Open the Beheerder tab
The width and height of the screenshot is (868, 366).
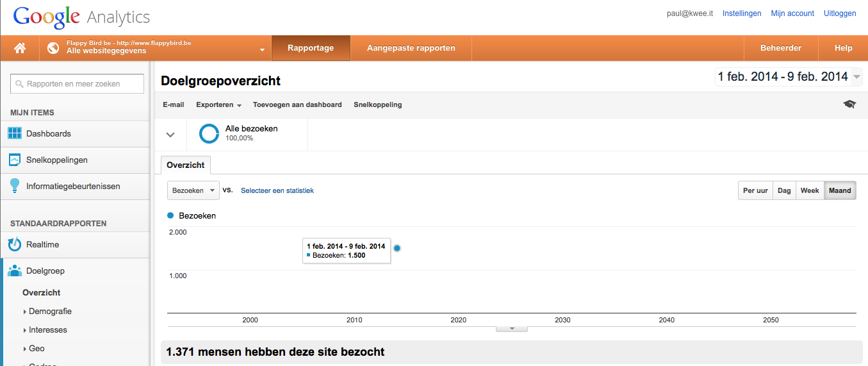[x=780, y=48]
